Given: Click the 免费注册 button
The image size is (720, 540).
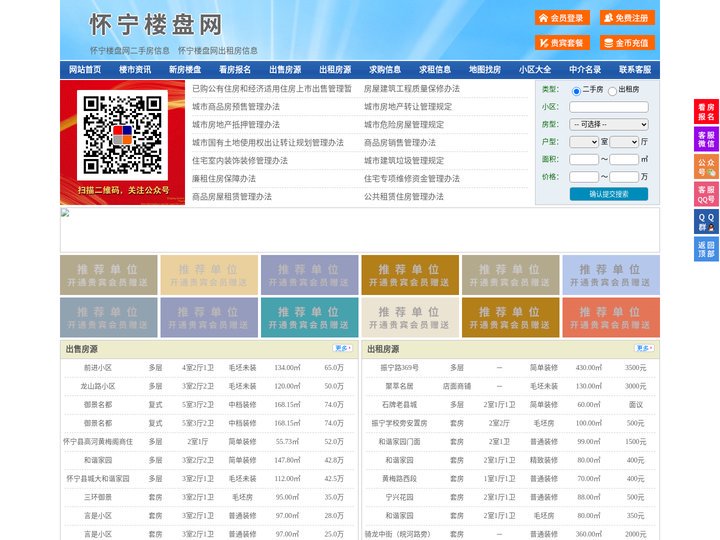Looking at the screenshot, I should (x=627, y=18).
